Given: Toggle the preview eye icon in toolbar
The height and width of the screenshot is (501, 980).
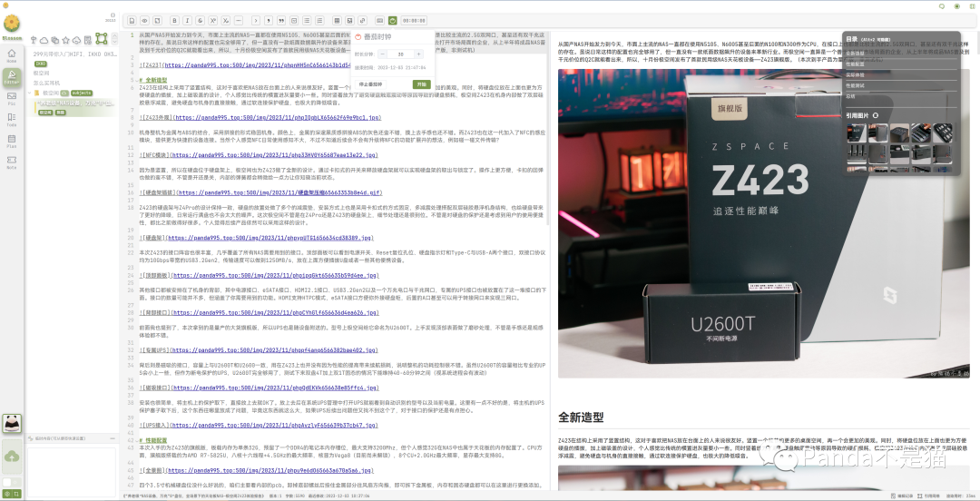Looking at the screenshot, I should 144,21.
